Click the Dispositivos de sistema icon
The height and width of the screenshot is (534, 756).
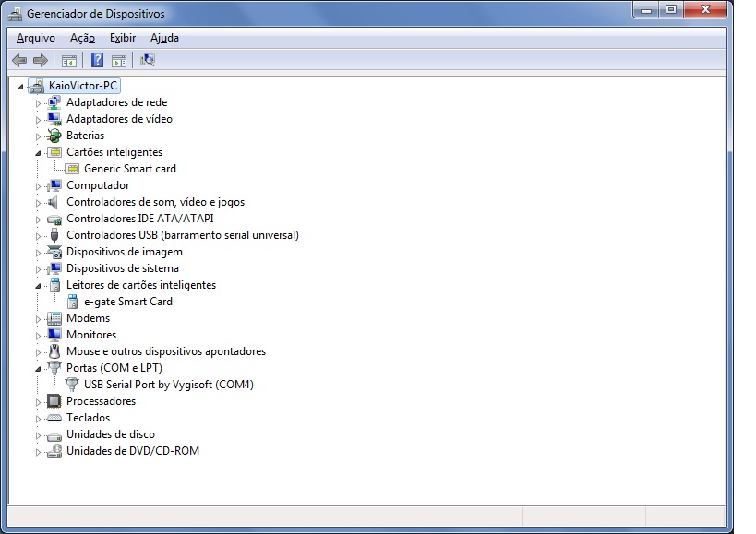(x=54, y=268)
